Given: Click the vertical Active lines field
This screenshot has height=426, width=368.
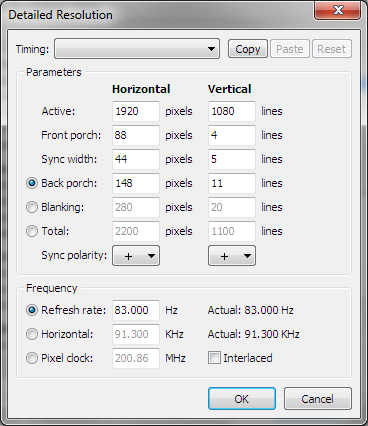Looking at the screenshot, I should coord(232,111).
